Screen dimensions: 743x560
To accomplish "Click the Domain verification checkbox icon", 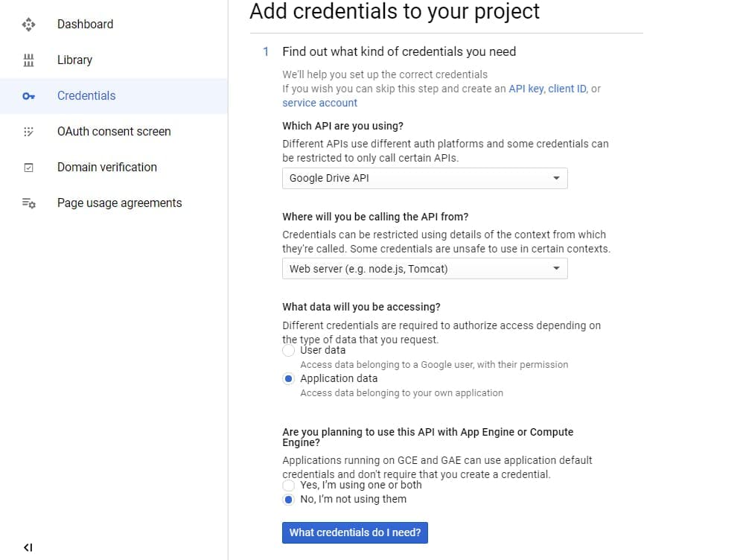I will 28,168.
